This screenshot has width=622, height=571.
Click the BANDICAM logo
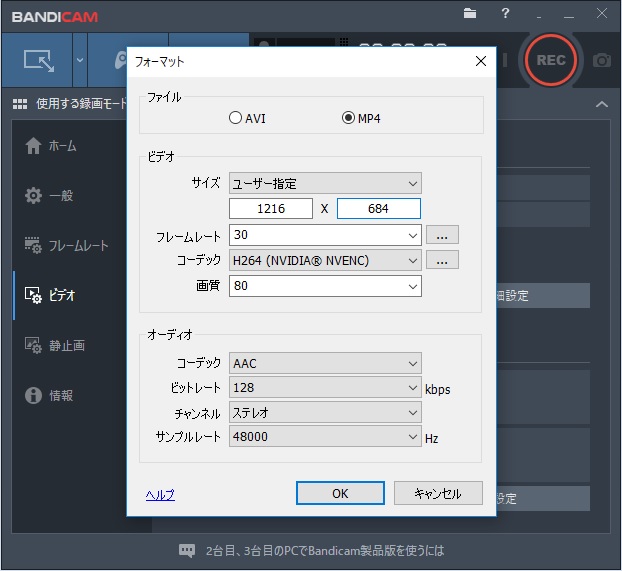55,17
